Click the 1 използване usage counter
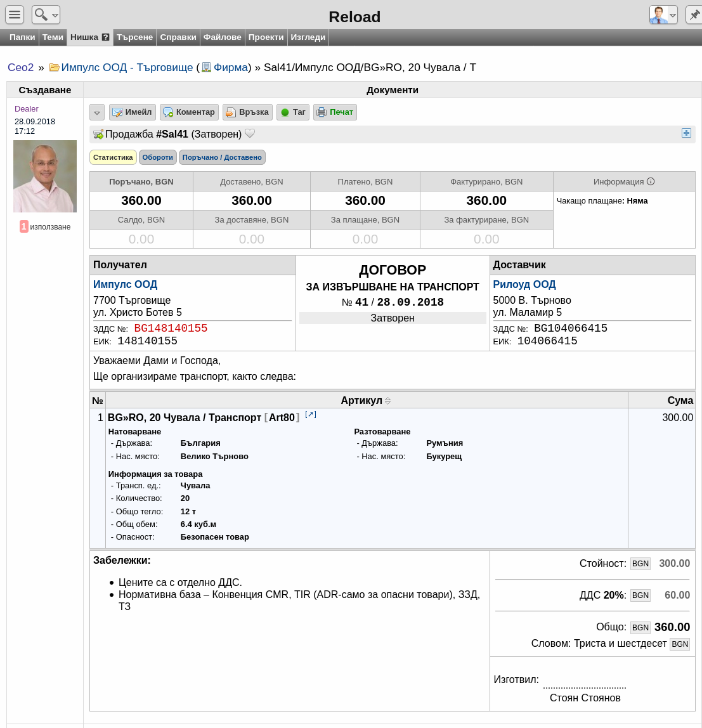The image size is (702, 728). [45, 226]
